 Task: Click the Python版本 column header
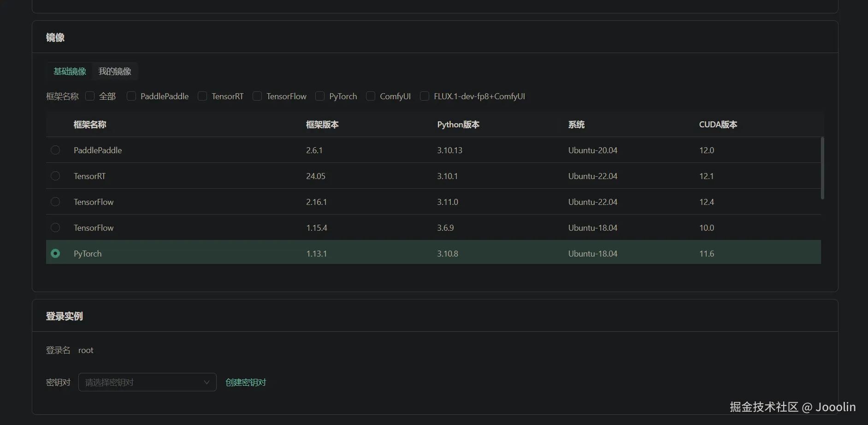tap(458, 125)
